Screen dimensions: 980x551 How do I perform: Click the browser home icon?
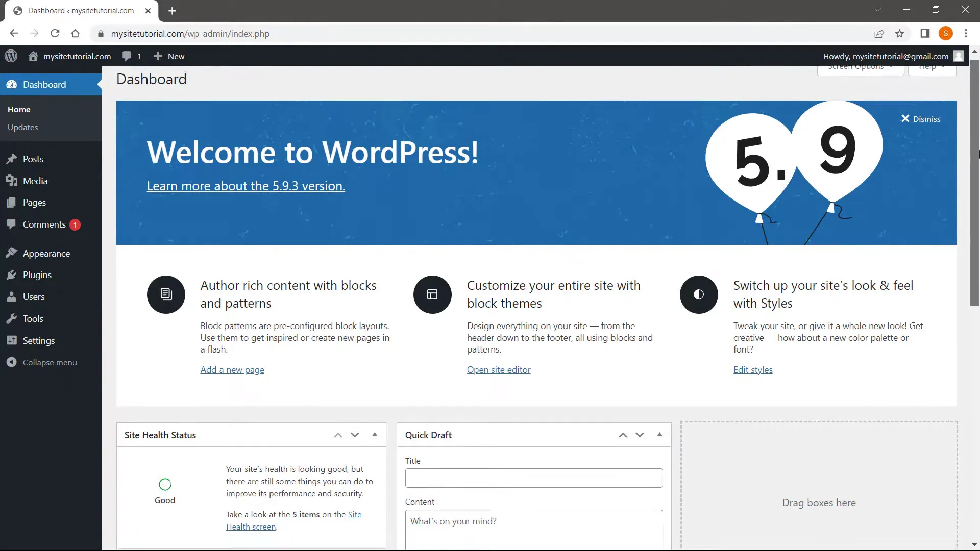[76, 34]
